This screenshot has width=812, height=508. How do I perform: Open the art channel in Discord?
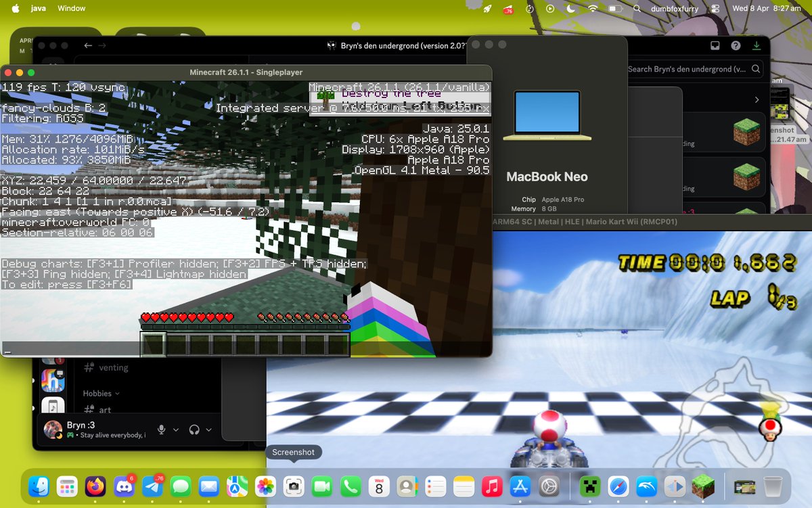(97, 409)
